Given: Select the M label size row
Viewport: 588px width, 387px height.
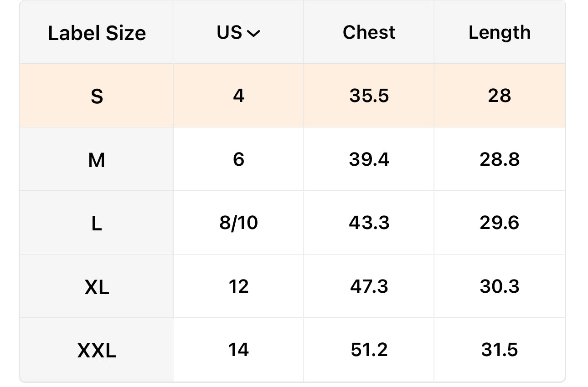Looking at the screenshot, I should [97, 160].
